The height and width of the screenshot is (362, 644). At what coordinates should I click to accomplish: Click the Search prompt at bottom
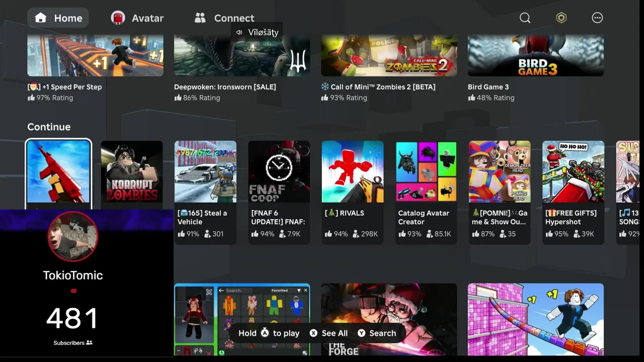click(377, 333)
